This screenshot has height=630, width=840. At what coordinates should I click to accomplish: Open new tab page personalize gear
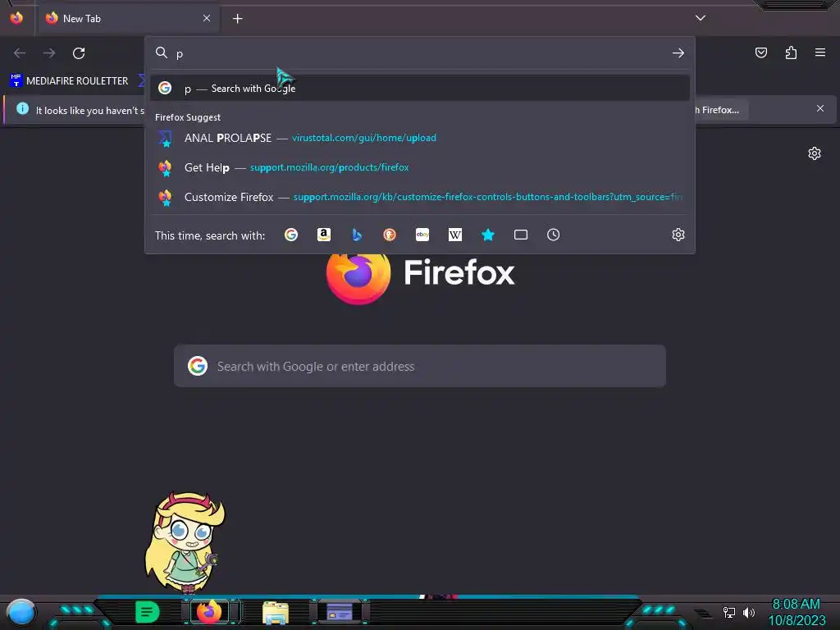click(815, 153)
